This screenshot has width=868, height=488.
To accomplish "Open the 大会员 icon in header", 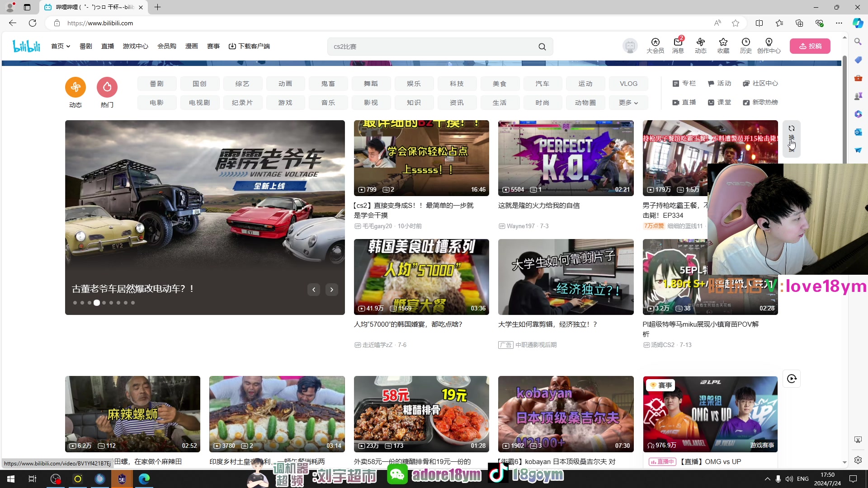I will (x=655, y=46).
